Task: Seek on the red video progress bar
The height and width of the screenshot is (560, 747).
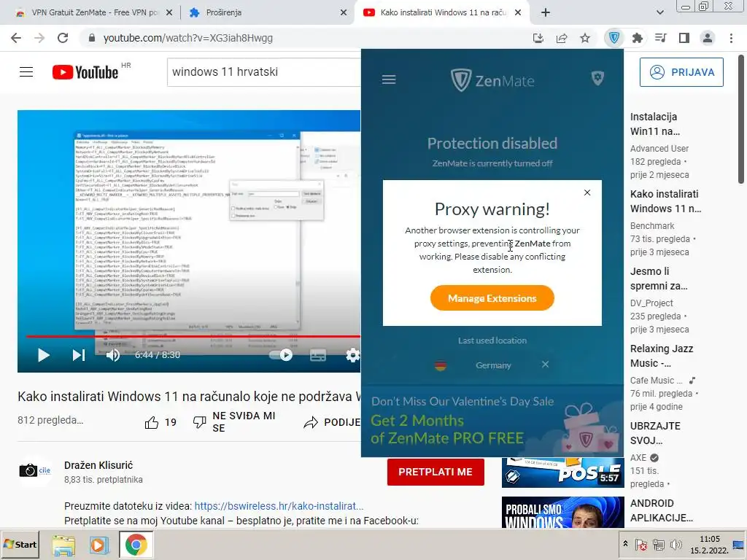Action: click(193, 336)
